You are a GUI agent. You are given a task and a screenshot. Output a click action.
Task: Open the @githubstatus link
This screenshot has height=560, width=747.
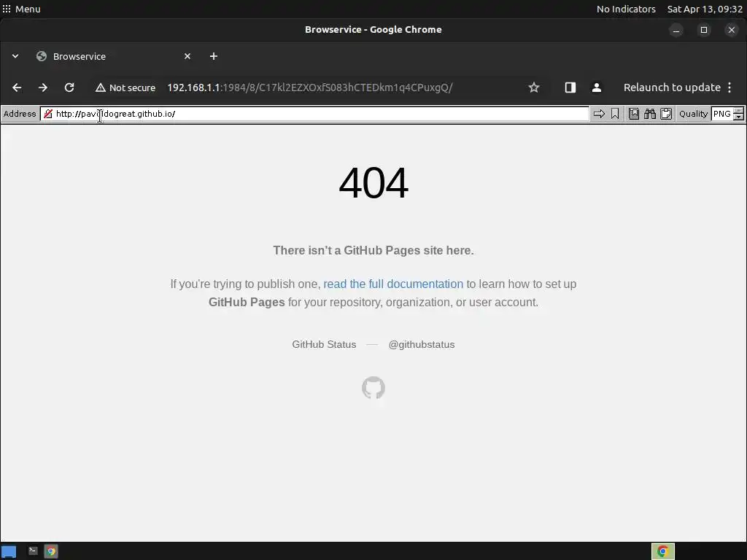click(x=422, y=344)
